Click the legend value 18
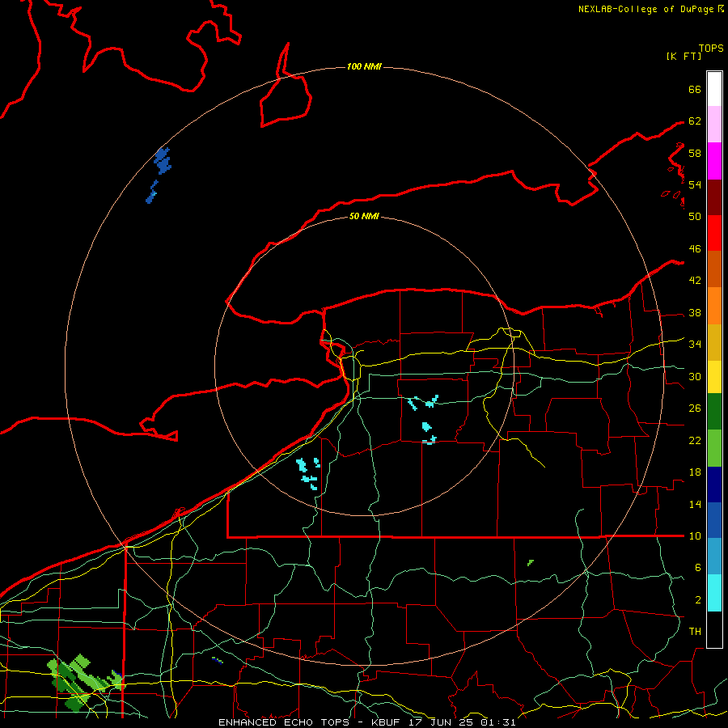The height and width of the screenshot is (728, 728). point(695,472)
